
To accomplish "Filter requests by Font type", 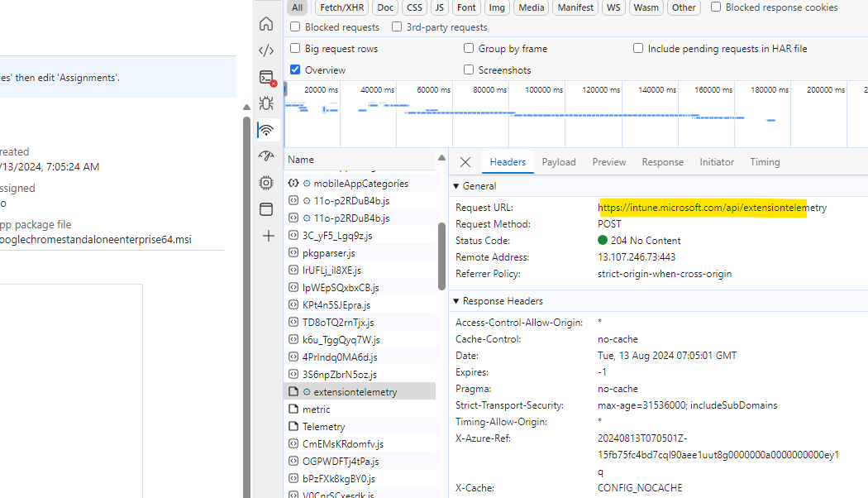I will pos(466,7).
